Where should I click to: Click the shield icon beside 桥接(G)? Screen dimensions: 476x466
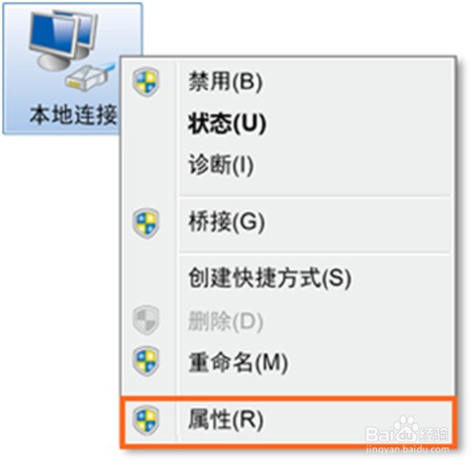click(146, 223)
